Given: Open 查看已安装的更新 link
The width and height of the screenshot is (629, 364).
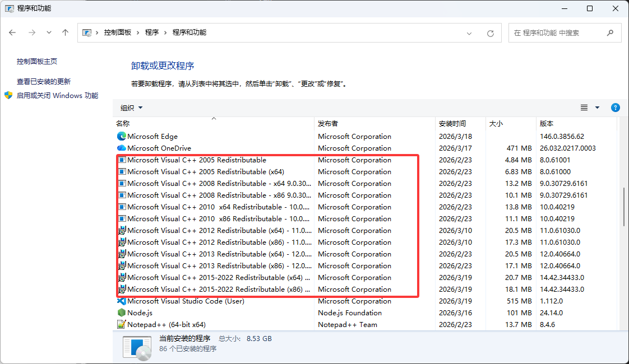Looking at the screenshot, I should 44,82.
